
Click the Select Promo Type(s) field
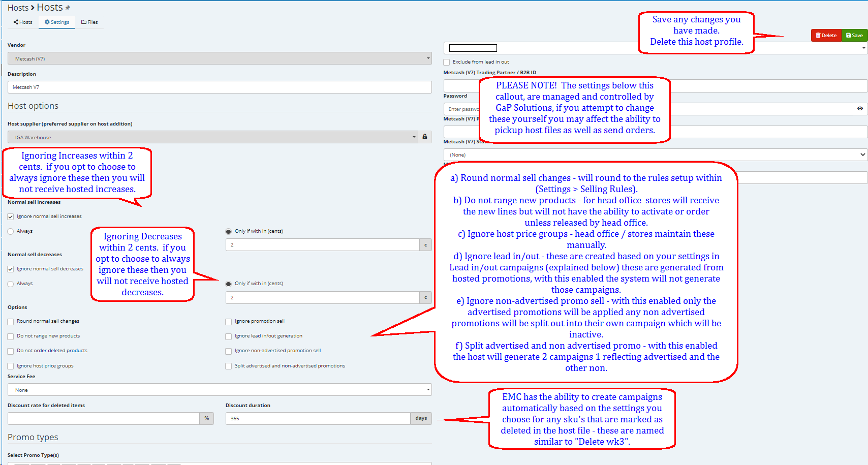(220, 463)
